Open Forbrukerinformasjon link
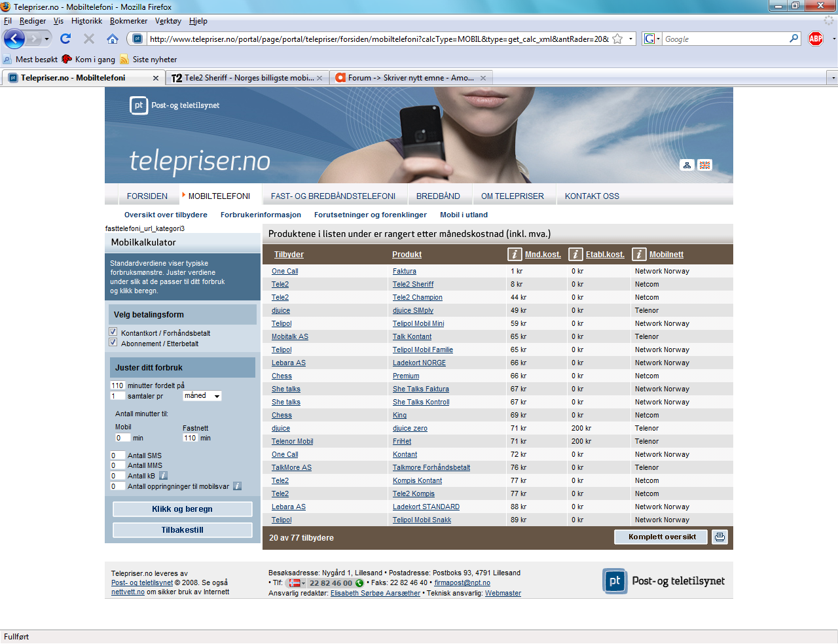This screenshot has width=838, height=644. coord(261,215)
